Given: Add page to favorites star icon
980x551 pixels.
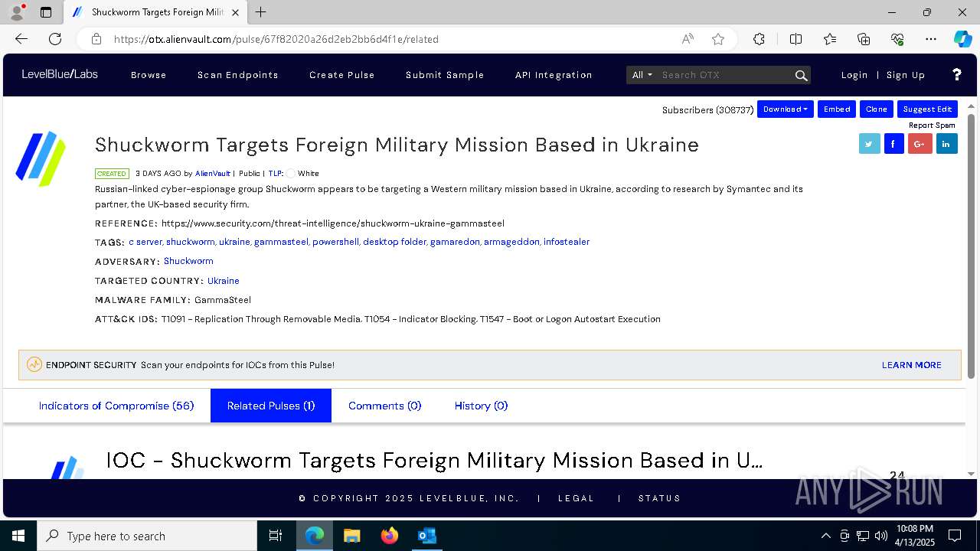Looking at the screenshot, I should 717,39.
